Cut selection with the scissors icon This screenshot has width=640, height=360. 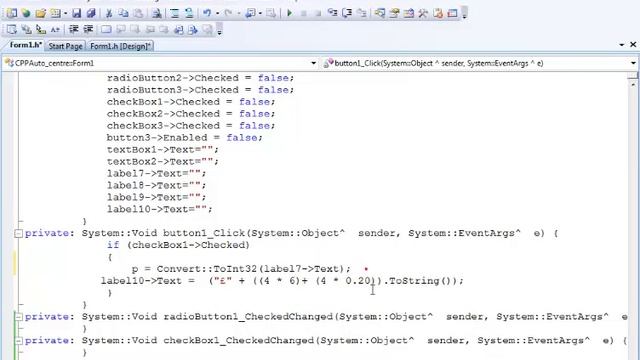pyautogui.click(x=109, y=13)
